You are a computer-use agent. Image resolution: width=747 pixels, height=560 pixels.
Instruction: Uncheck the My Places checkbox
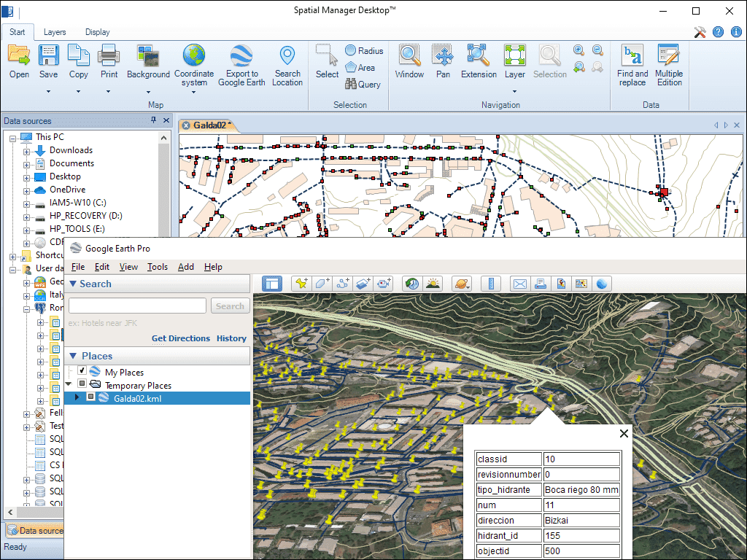coord(82,371)
